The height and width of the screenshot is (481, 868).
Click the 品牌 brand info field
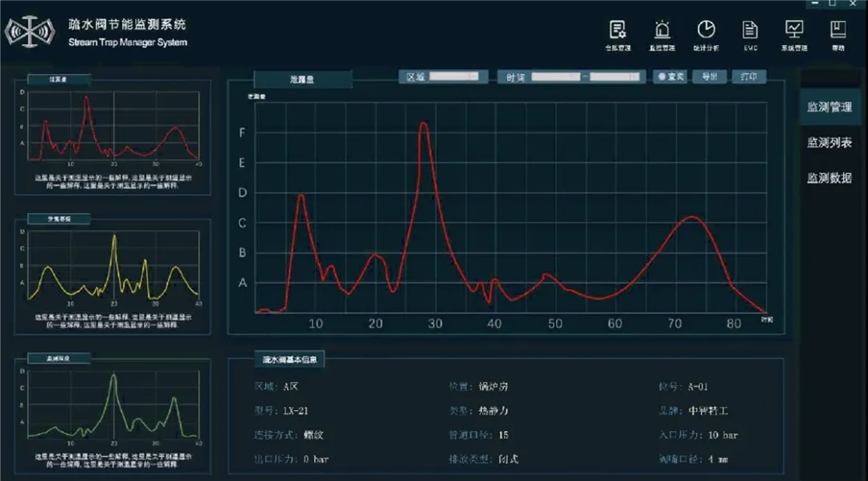[693, 411]
